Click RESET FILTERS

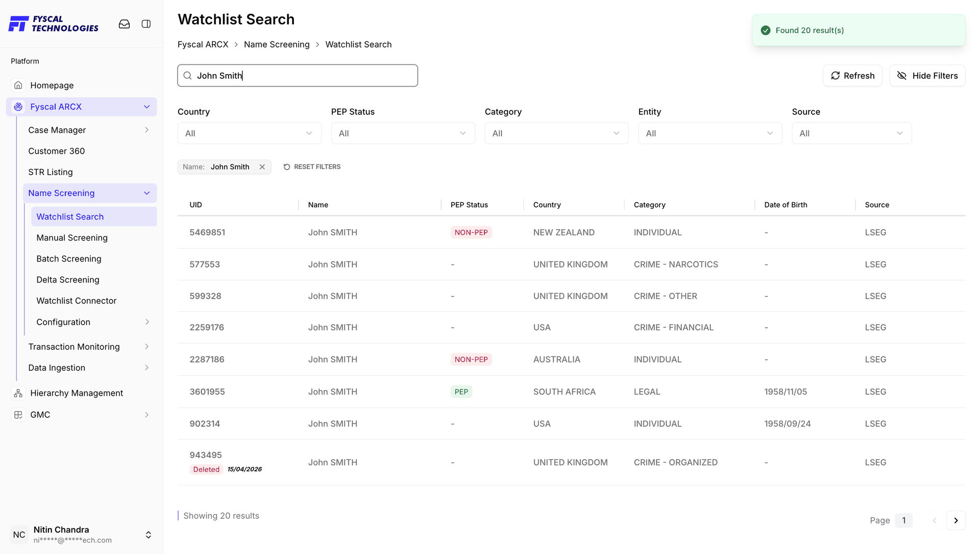point(312,167)
